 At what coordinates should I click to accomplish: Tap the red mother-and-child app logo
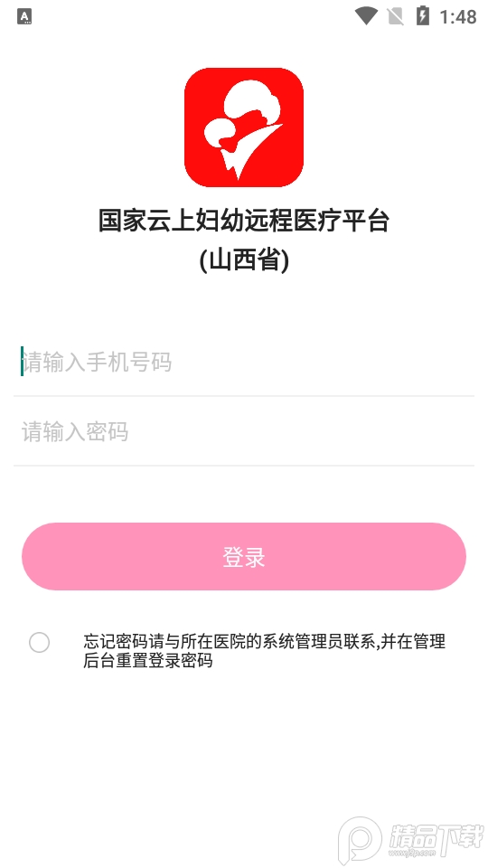[244, 127]
